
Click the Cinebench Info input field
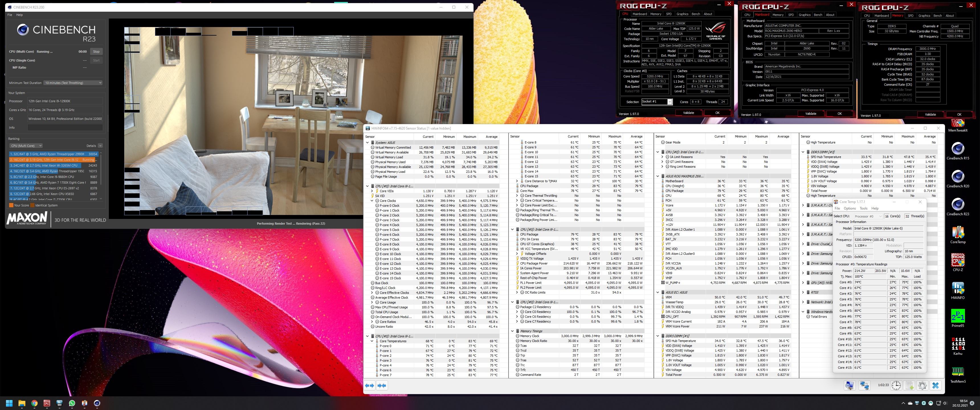65,127
